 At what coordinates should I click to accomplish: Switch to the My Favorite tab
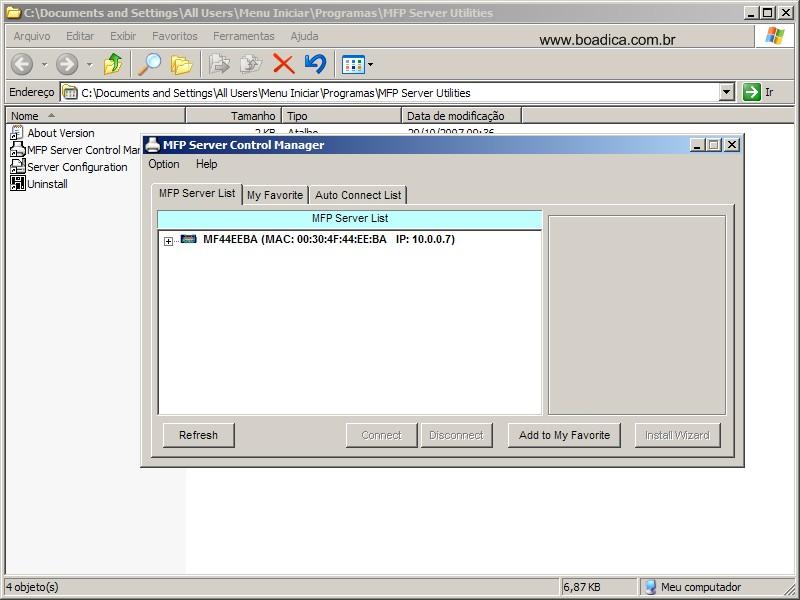[x=275, y=195]
